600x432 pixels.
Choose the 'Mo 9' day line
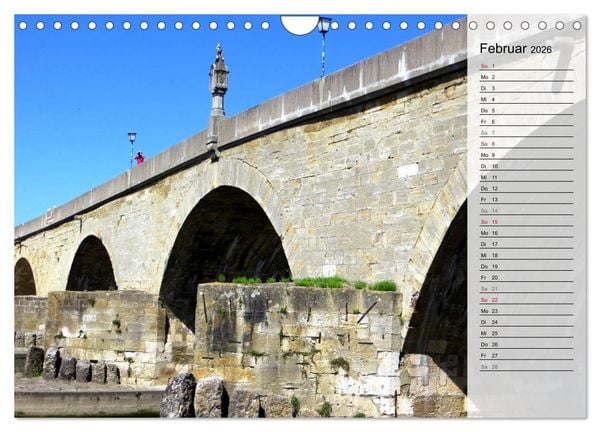click(527, 155)
